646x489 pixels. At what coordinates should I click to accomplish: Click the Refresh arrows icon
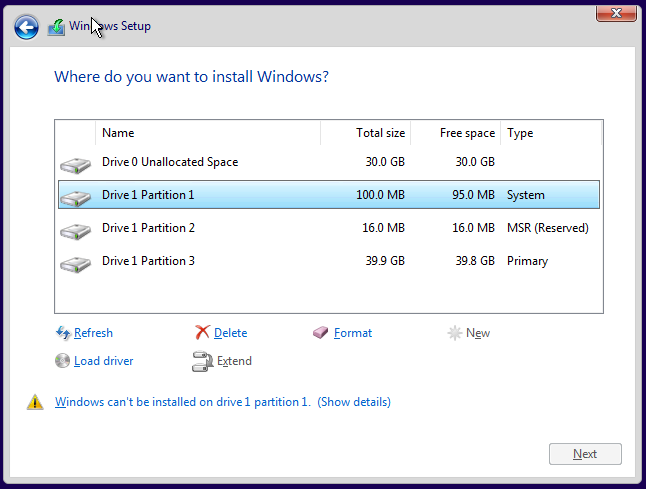click(x=63, y=333)
